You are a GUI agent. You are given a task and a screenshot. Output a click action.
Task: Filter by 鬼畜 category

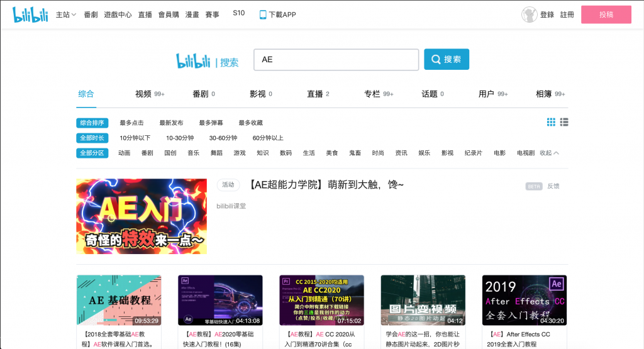355,153
